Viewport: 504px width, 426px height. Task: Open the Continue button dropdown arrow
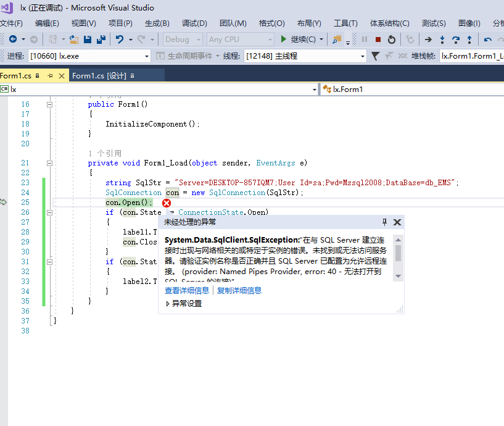point(321,40)
